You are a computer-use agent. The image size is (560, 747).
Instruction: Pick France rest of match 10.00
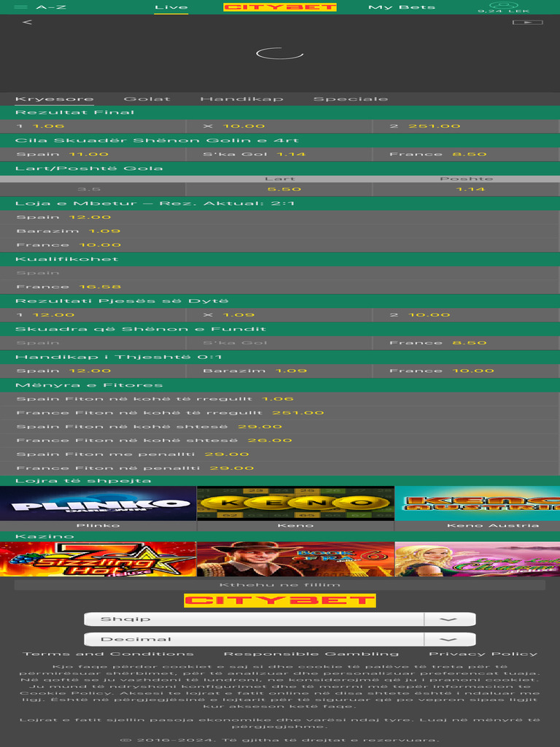point(280,244)
